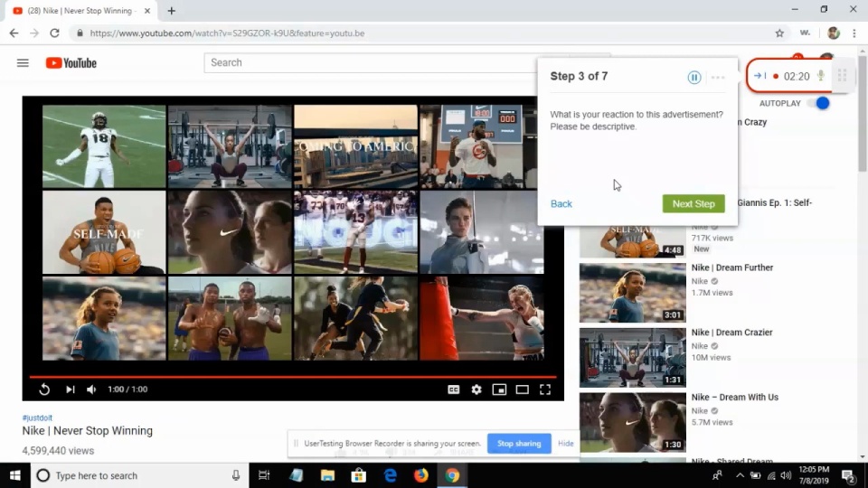Open Nike Dream Further video thumbnail
This screenshot has width=868, height=488.
(x=632, y=293)
